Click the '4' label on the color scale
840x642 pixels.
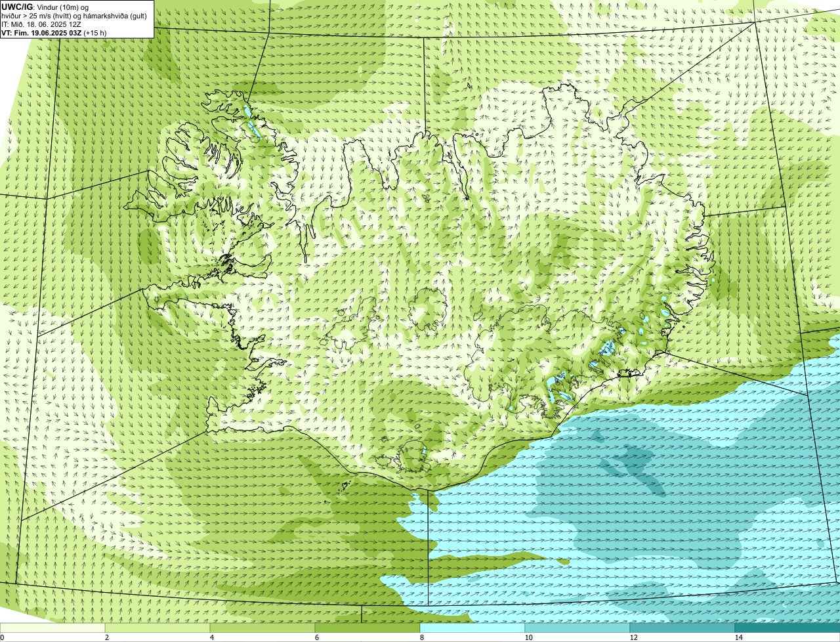point(211,637)
